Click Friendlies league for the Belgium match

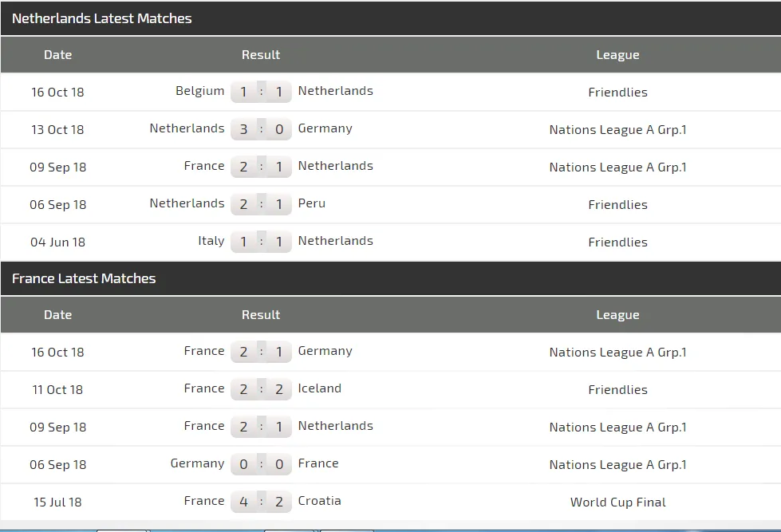tap(617, 93)
